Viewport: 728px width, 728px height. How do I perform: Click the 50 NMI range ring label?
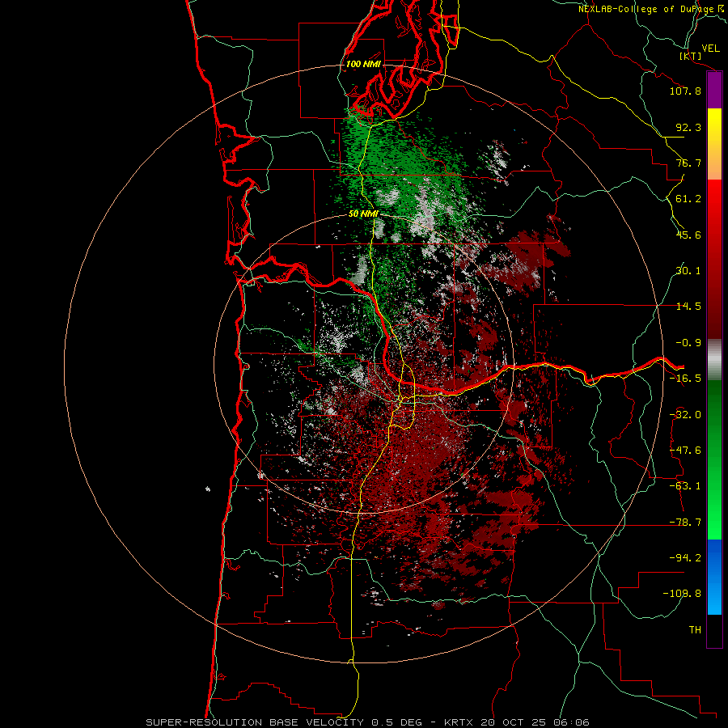(363, 214)
